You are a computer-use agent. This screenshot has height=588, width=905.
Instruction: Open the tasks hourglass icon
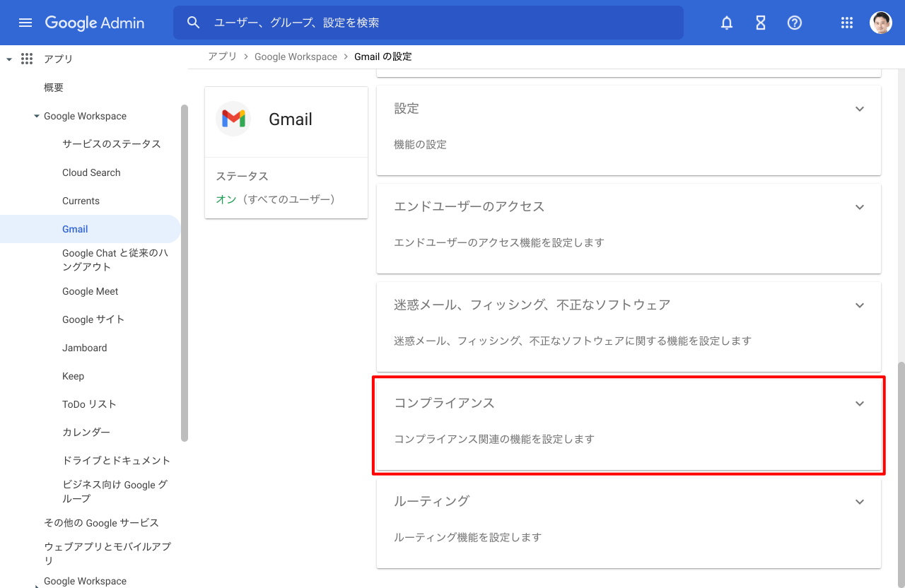761,23
